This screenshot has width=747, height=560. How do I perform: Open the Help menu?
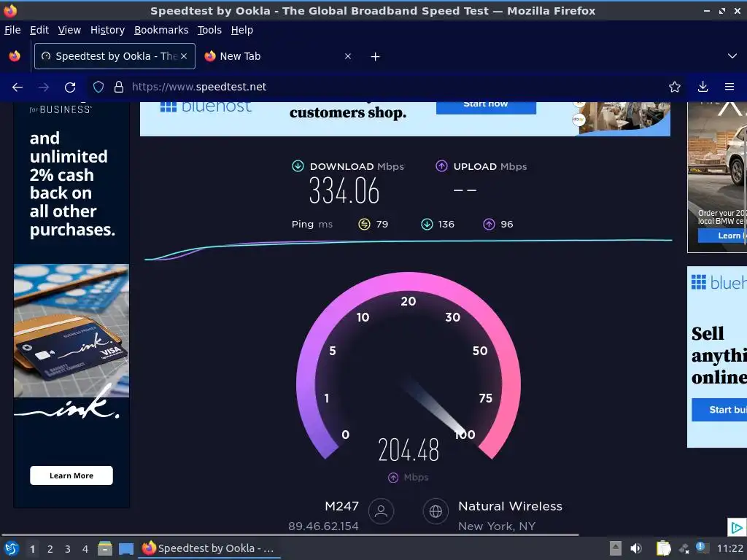click(242, 30)
